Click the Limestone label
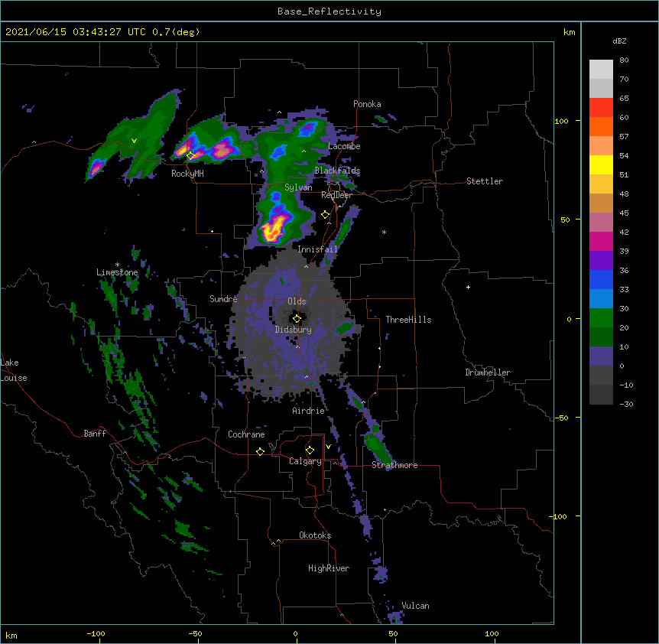 [117, 272]
